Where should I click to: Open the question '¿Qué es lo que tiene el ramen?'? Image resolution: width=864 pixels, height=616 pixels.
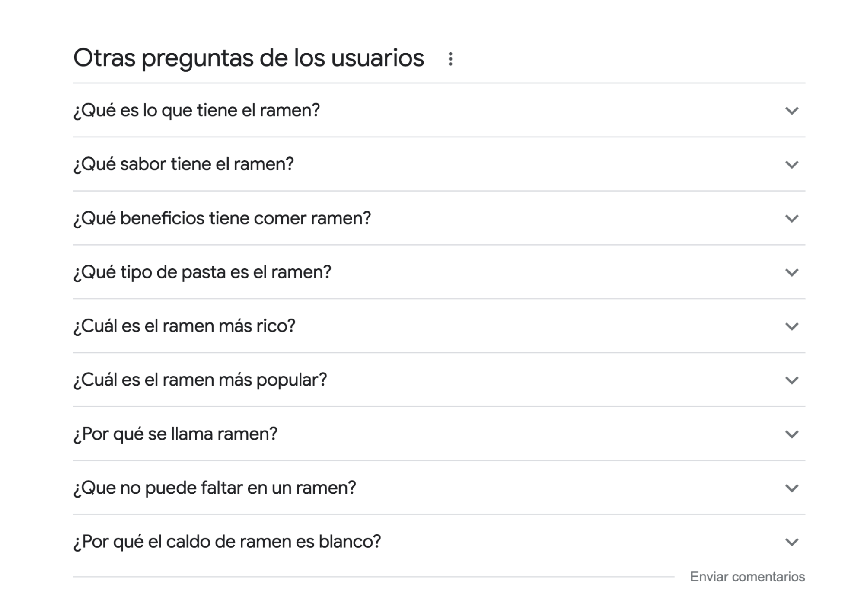(x=197, y=111)
